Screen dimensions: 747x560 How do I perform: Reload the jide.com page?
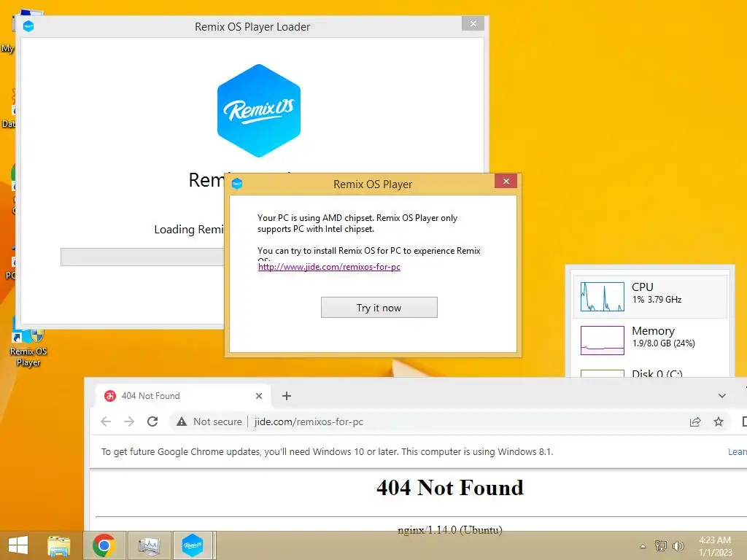152,421
